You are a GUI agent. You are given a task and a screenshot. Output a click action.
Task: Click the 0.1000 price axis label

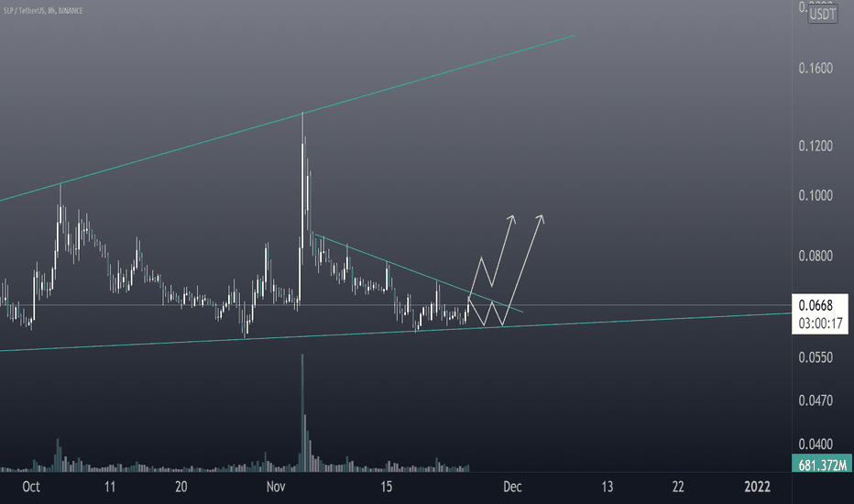tap(816, 195)
